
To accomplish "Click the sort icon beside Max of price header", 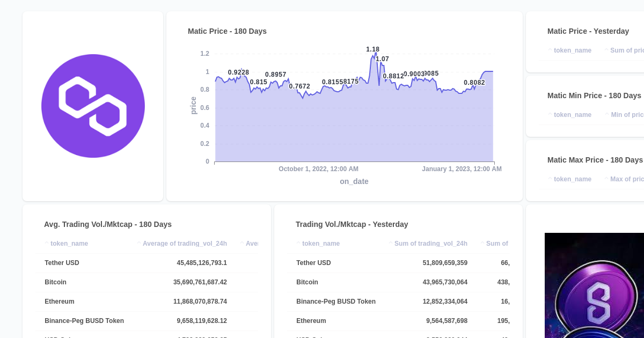I will [x=606, y=179].
